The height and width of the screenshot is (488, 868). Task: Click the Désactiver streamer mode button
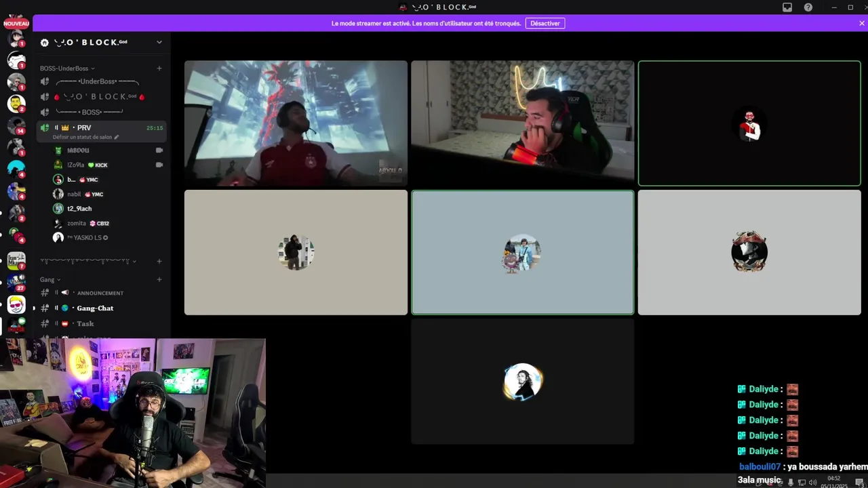[545, 23]
